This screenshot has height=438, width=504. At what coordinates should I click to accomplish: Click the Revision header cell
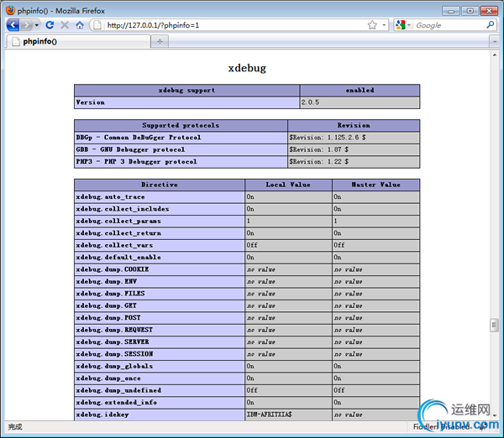pyautogui.click(x=354, y=125)
